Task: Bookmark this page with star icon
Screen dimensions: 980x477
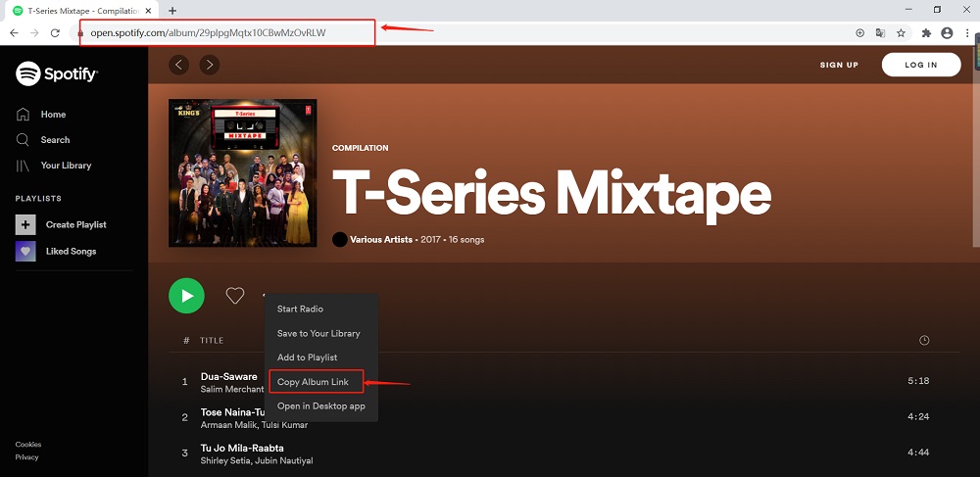Action: [x=901, y=33]
